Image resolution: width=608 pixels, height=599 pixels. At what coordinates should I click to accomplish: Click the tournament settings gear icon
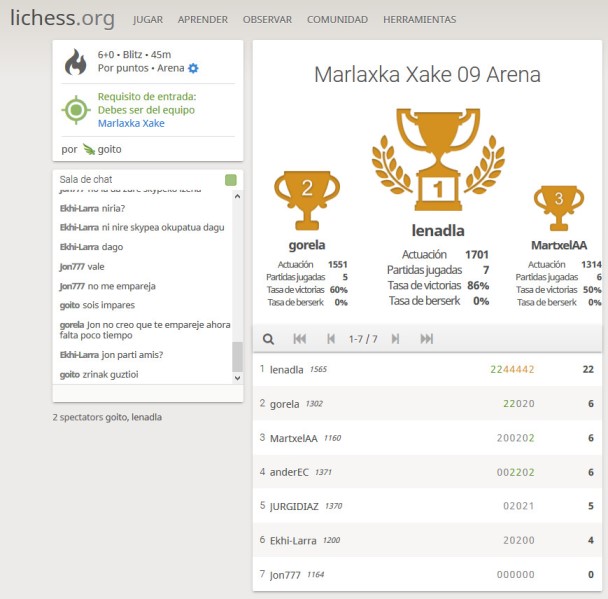(x=194, y=68)
